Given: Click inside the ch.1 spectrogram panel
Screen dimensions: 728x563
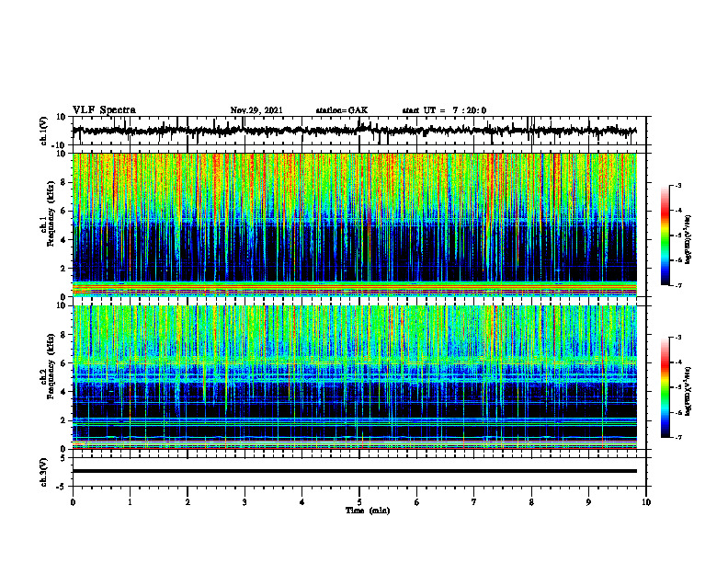Looking at the screenshot, I should click(x=354, y=224).
